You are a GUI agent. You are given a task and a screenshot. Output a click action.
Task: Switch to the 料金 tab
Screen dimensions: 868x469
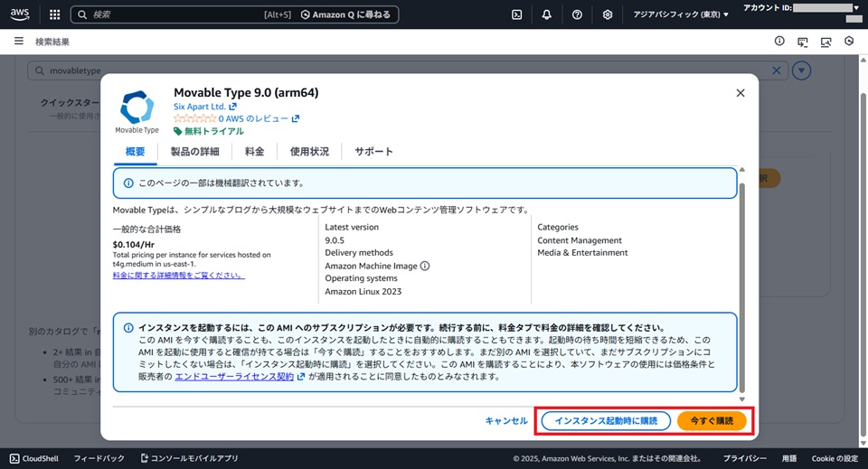(x=254, y=152)
